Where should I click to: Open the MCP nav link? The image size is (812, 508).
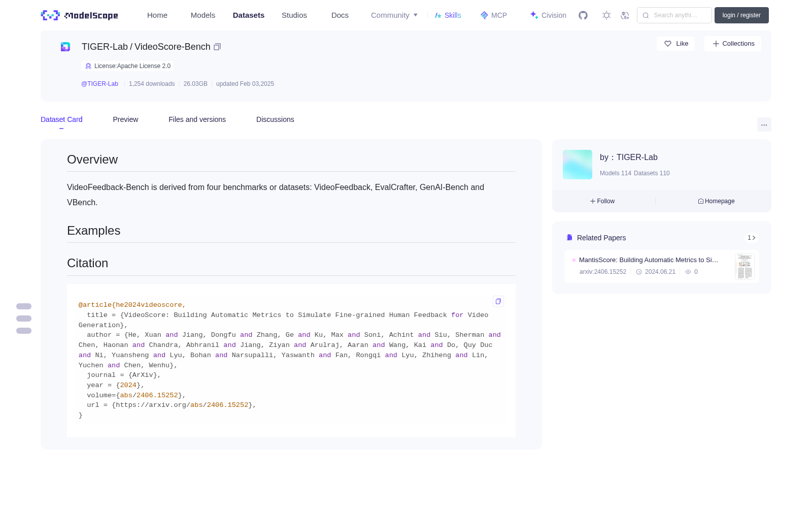[494, 15]
